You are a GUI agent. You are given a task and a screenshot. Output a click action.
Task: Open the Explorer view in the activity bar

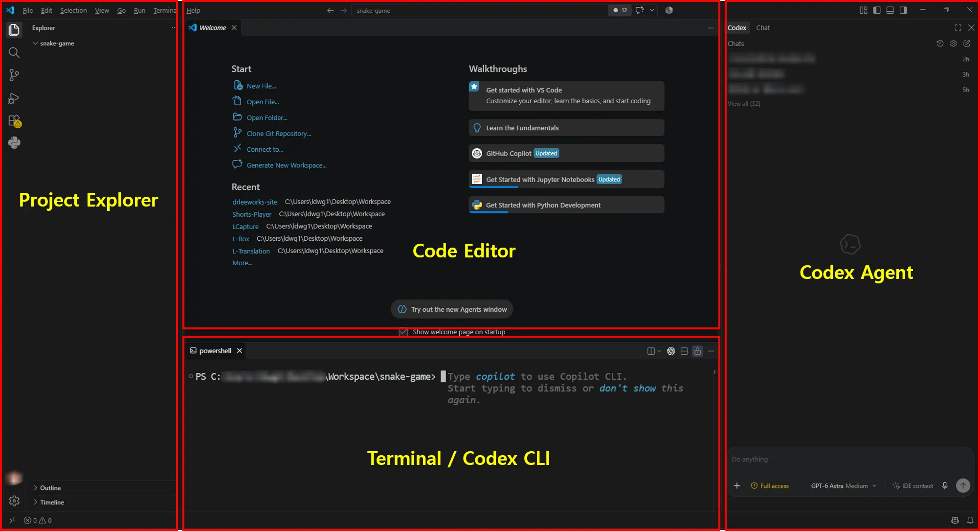[14, 30]
